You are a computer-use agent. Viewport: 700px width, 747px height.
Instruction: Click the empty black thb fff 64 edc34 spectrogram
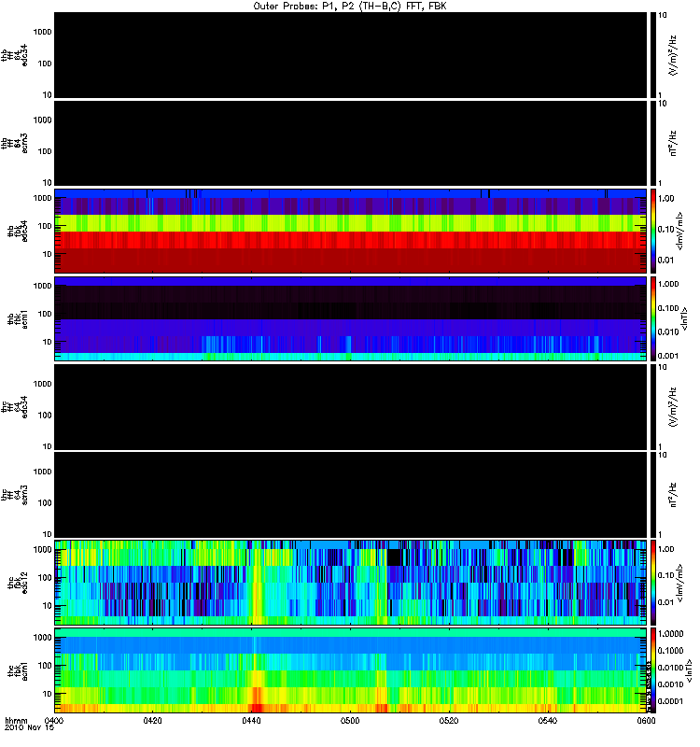click(x=350, y=55)
